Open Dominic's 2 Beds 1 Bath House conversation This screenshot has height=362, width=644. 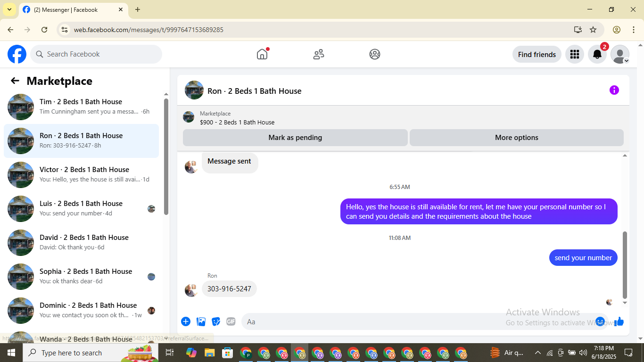(x=81, y=311)
